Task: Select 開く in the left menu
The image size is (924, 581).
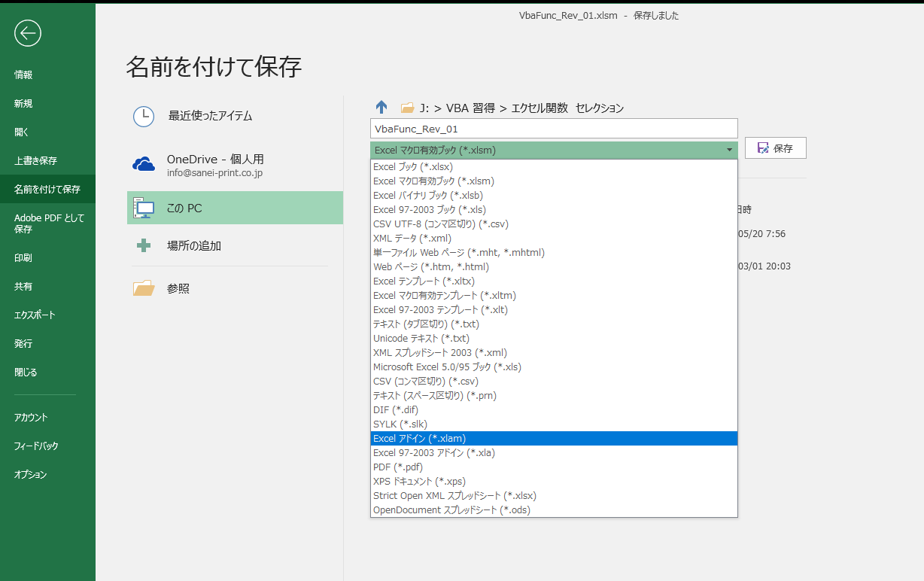Action: (x=47, y=132)
